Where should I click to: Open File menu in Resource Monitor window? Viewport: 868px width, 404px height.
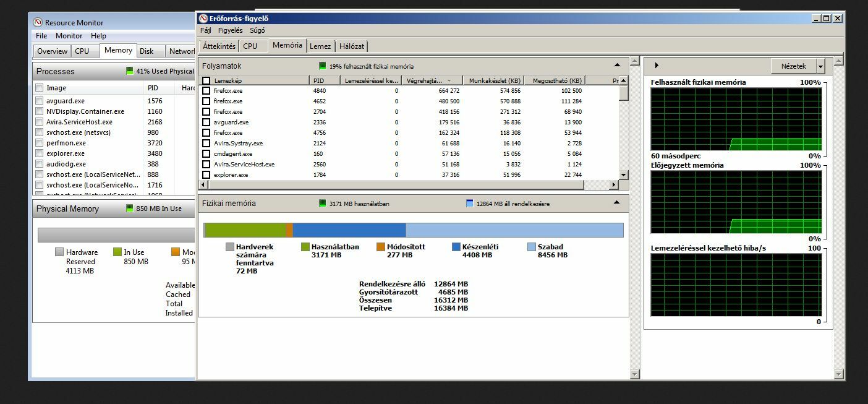coord(41,36)
